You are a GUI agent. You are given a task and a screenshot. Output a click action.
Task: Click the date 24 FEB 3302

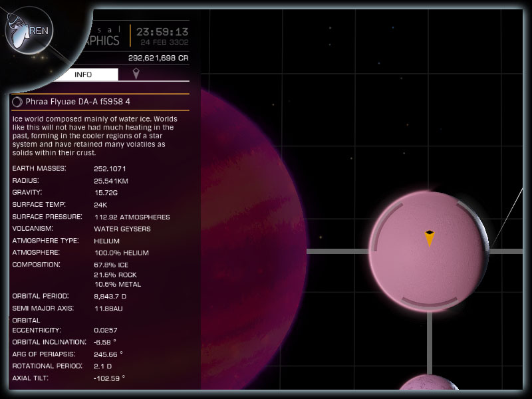(164, 43)
